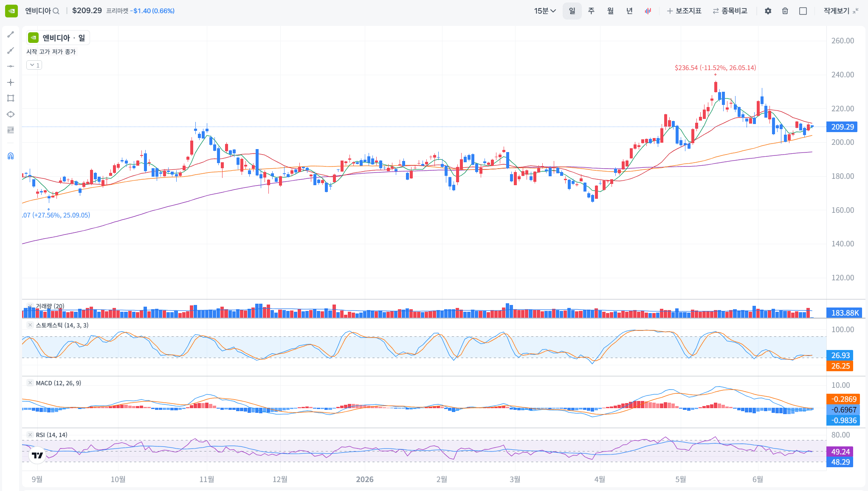This screenshot has height=491, width=868.
Task: Switch to yearly 년 timeframe
Action: coord(629,11)
